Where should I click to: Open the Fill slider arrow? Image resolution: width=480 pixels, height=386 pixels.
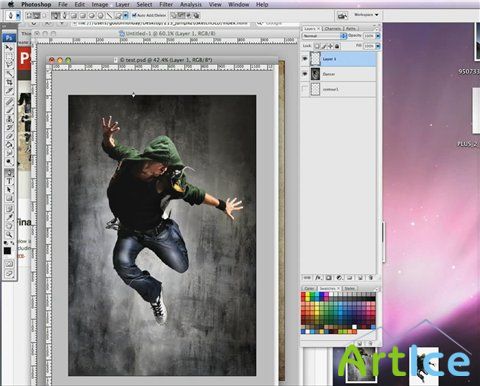coord(378,46)
